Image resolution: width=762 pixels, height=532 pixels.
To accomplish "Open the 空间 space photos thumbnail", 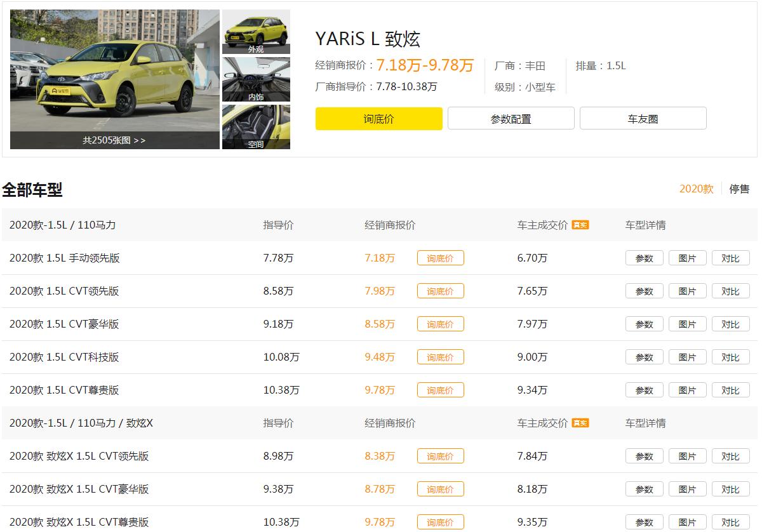I will tap(256, 126).
